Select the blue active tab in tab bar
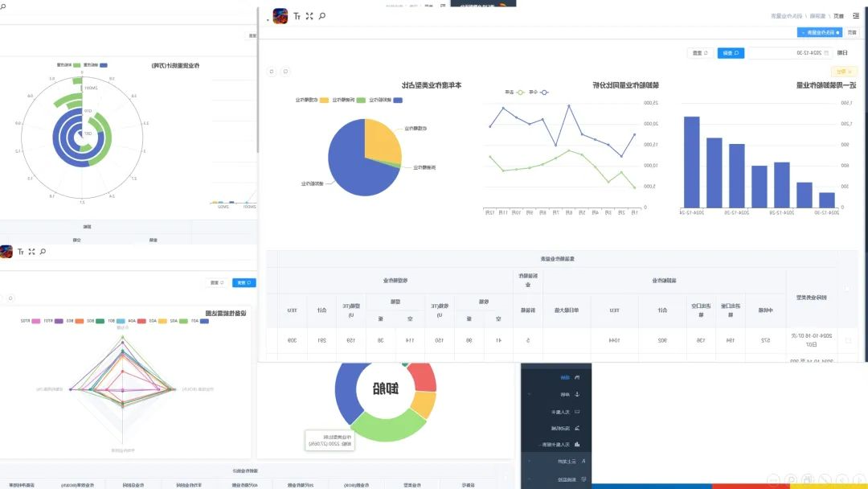This screenshot has height=489, width=868. coord(818,32)
